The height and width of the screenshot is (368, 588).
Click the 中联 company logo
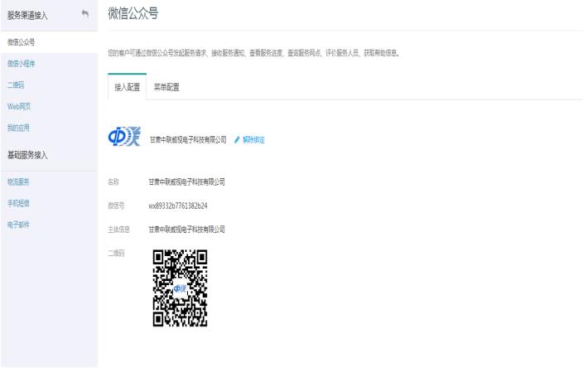124,138
